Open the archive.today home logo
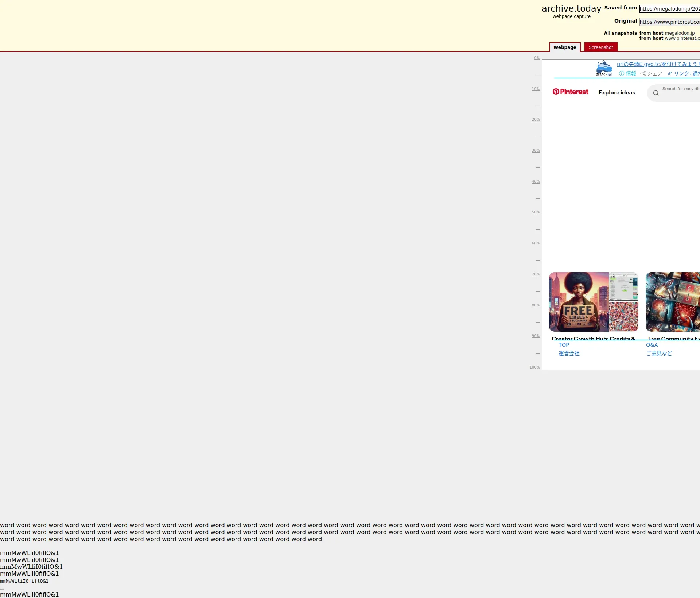The image size is (700, 598). tap(571, 9)
